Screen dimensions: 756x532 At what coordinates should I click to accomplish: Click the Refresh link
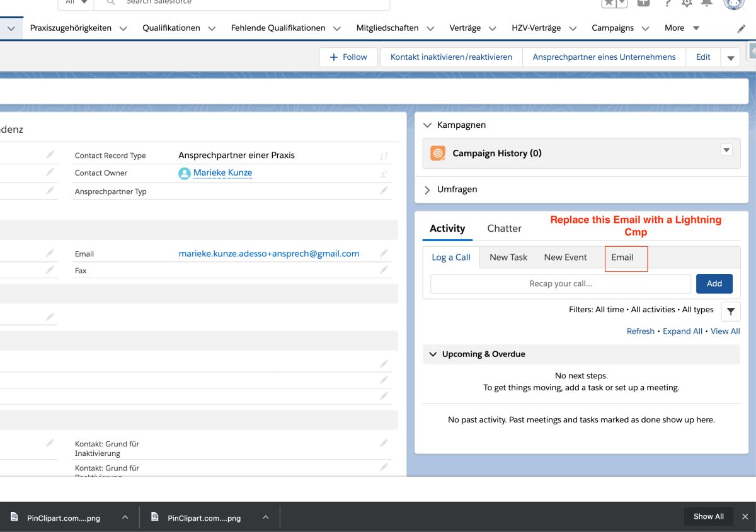[641, 331]
